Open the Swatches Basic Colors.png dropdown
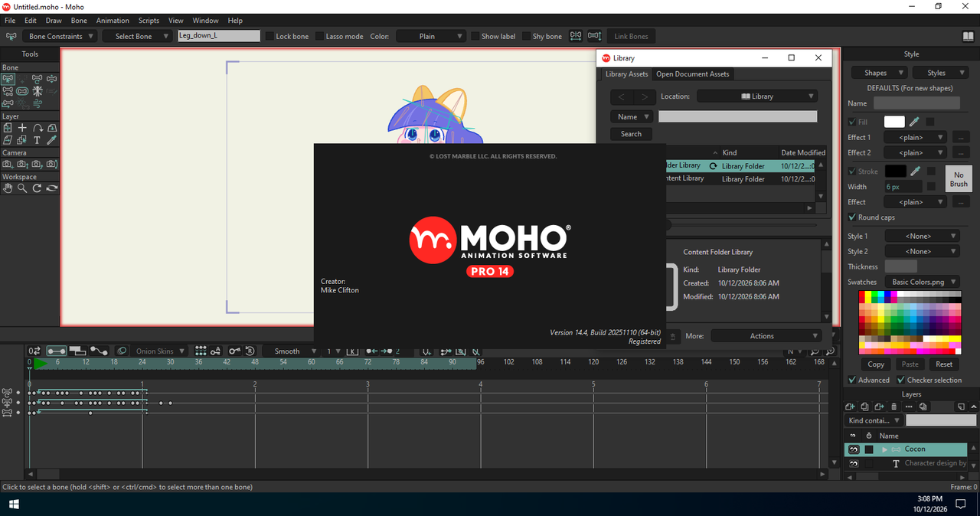 923,282
